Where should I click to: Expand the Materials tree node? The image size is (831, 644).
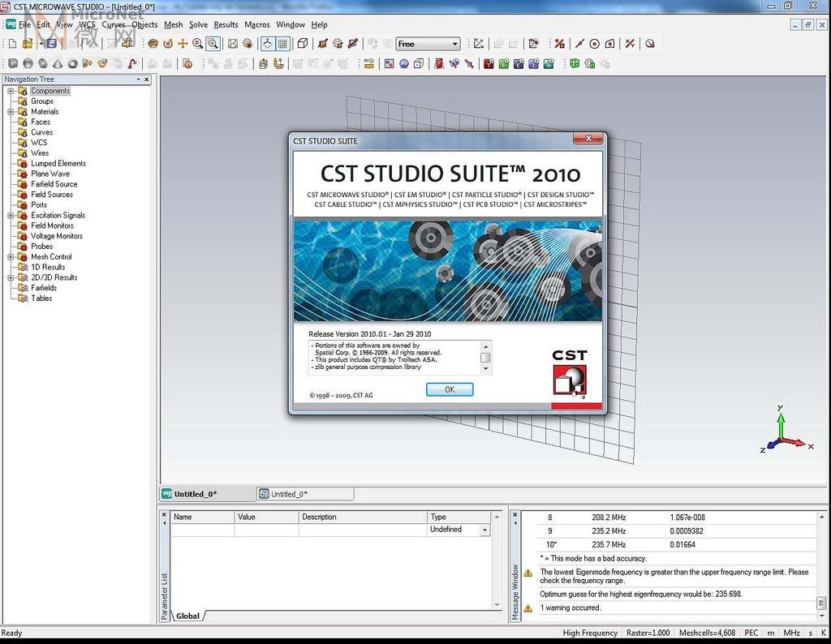tap(11, 112)
